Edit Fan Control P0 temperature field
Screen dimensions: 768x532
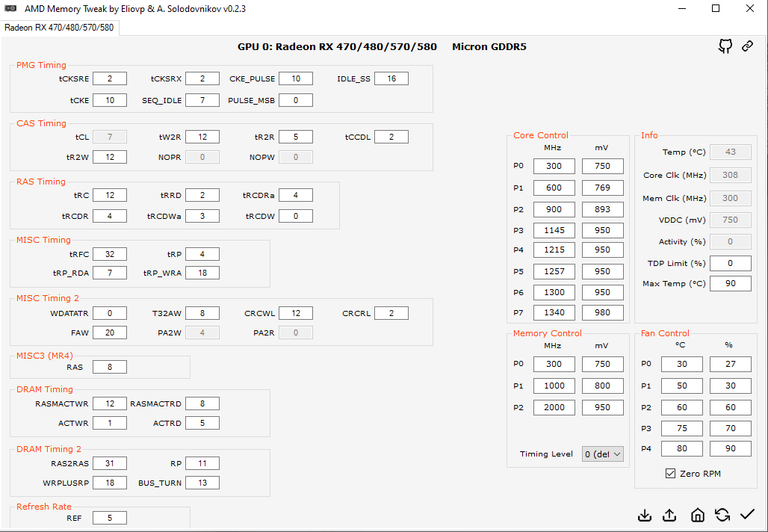[x=682, y=364]
